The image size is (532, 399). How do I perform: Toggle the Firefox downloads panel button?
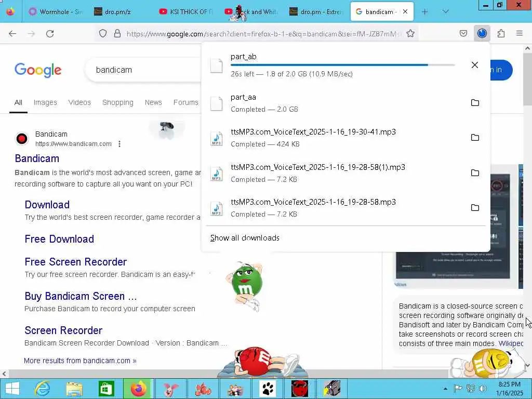(482, 33)
